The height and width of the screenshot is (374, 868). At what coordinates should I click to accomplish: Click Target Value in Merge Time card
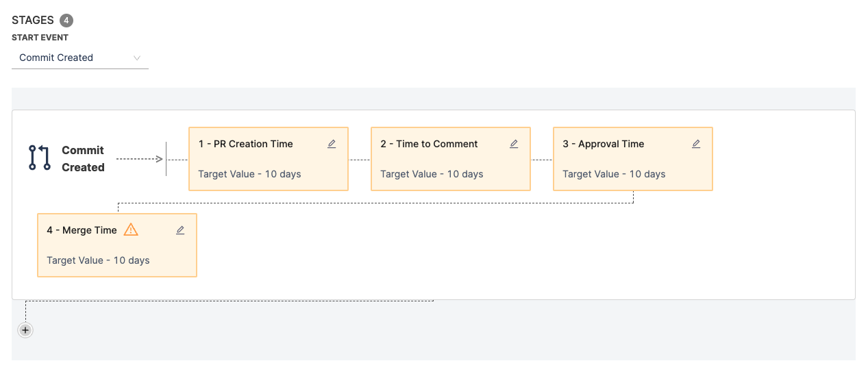(98, 260)
